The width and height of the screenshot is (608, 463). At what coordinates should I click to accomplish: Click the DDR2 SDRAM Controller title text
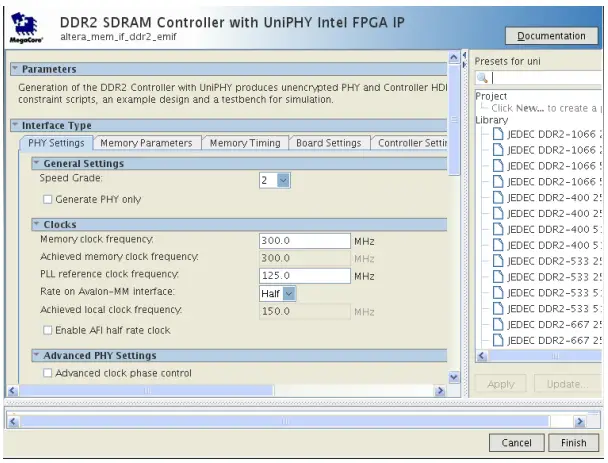(232, 22)
